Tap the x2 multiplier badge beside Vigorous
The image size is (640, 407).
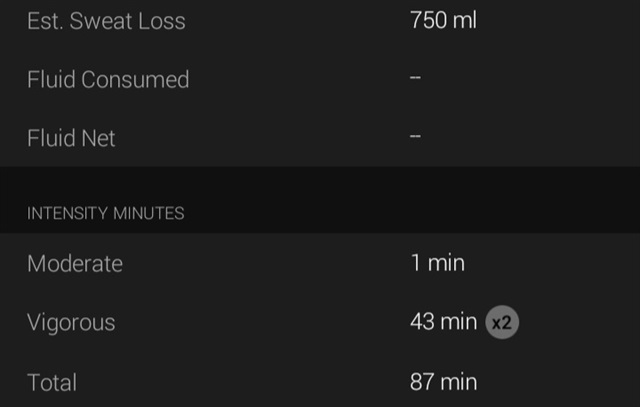(x=502, y=323)
